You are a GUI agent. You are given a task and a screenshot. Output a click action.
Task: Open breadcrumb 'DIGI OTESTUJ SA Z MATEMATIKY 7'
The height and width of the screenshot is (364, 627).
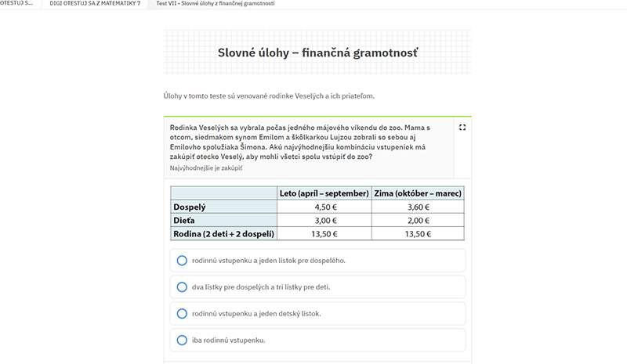click(x=95, y=3)
